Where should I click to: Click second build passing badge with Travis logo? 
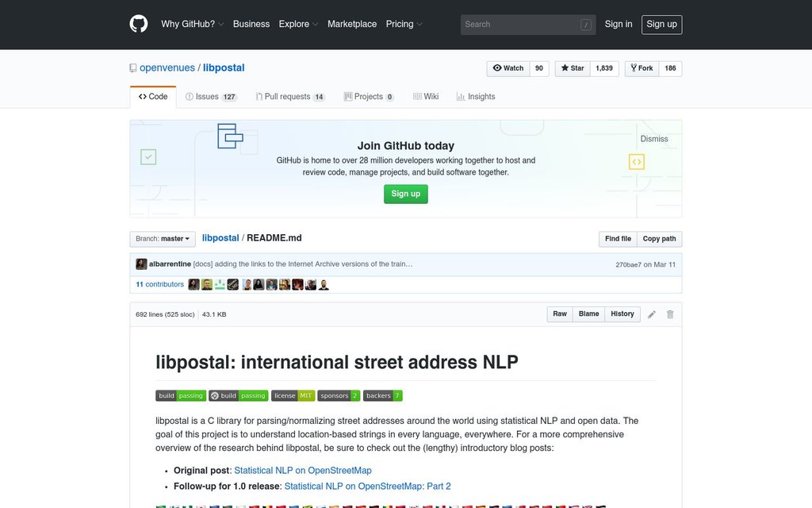(238, 395)
